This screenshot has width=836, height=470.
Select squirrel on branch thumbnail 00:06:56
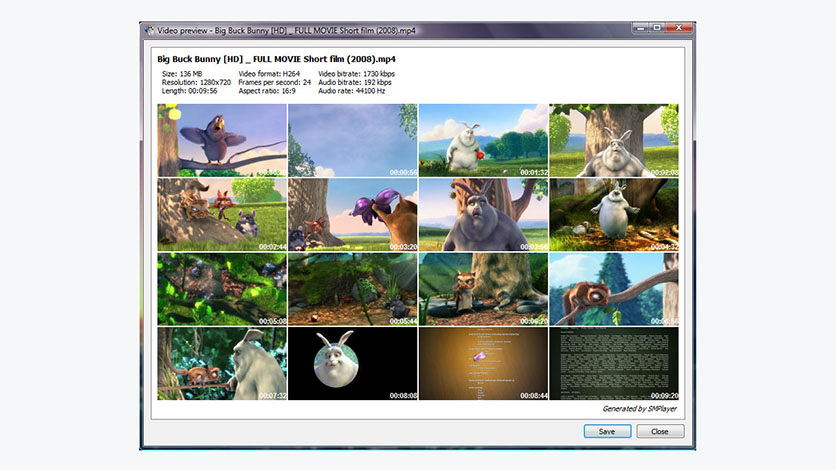[x=614, y=289]
